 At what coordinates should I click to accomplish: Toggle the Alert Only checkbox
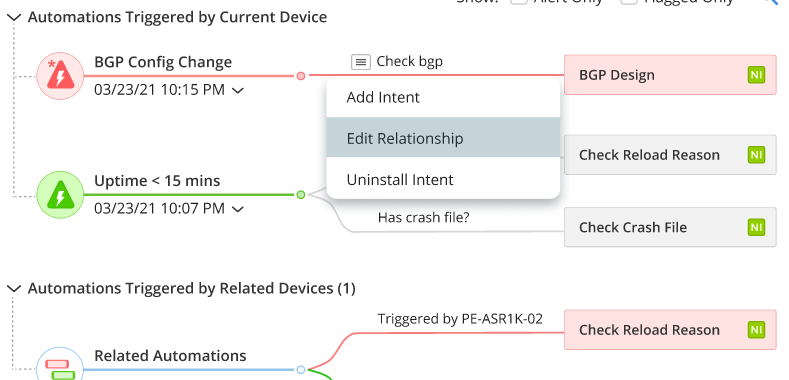(519, 2)
